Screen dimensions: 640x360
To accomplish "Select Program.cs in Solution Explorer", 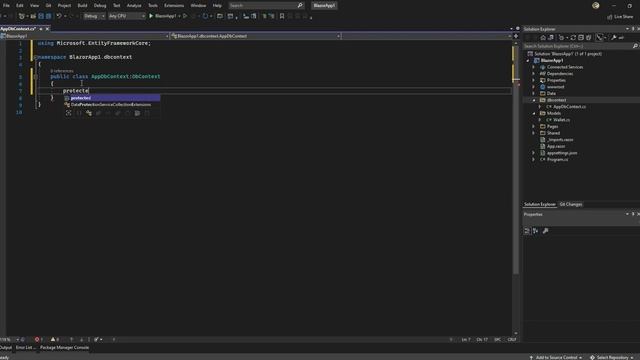I will [x=557, y=160].
